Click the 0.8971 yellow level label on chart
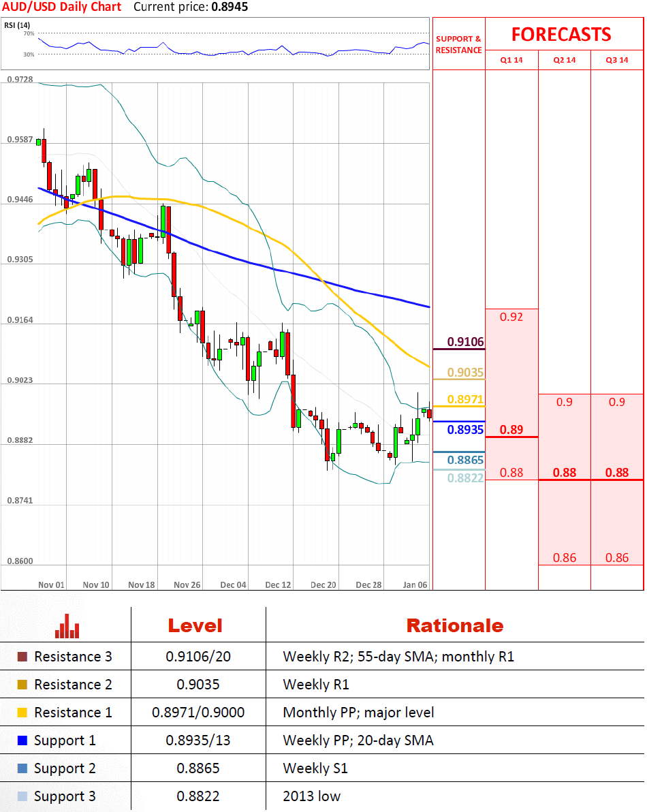647x812 pixels. tap(465, 399)
